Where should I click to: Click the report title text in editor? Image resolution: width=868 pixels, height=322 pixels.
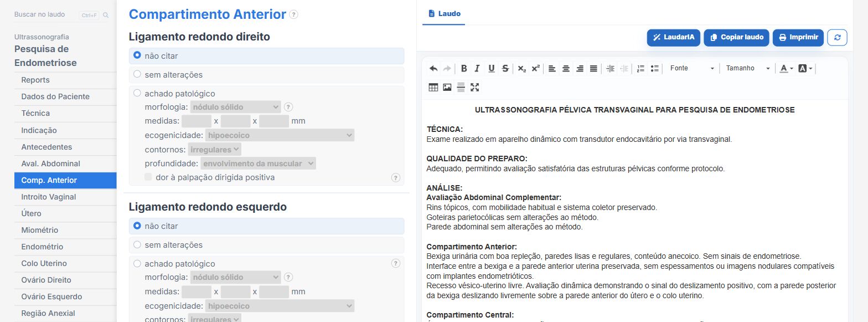click(x=634, y=110)
